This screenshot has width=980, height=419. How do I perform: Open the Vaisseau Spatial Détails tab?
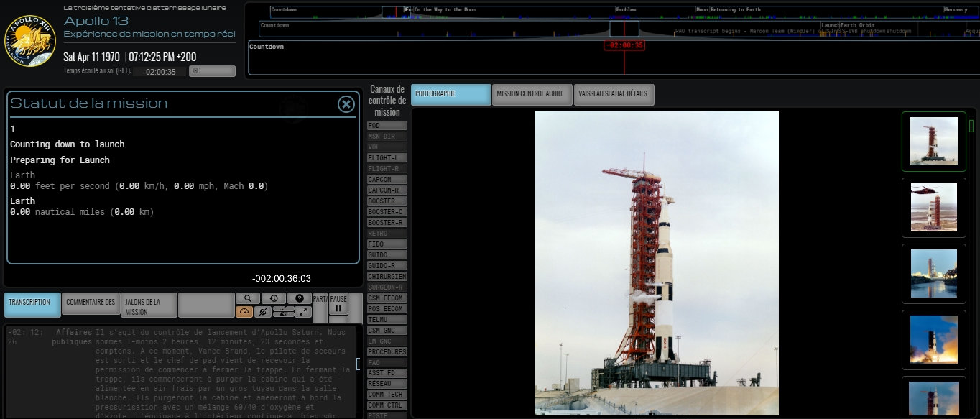(x=613, y=94)
